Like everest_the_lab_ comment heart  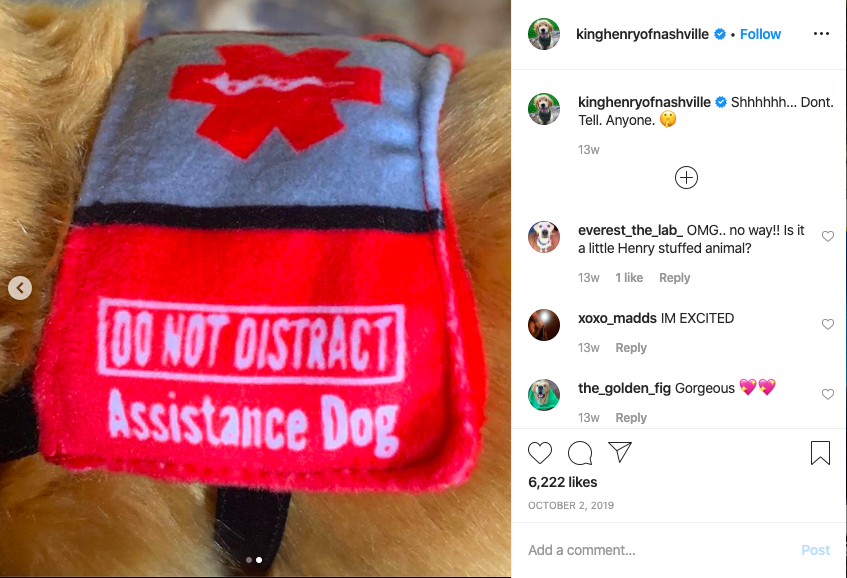[x=828, y=236]
